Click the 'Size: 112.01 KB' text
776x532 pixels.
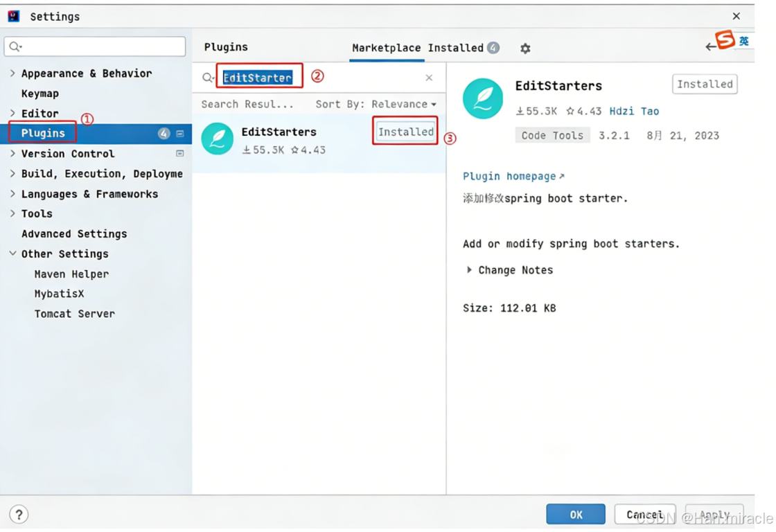509,308
